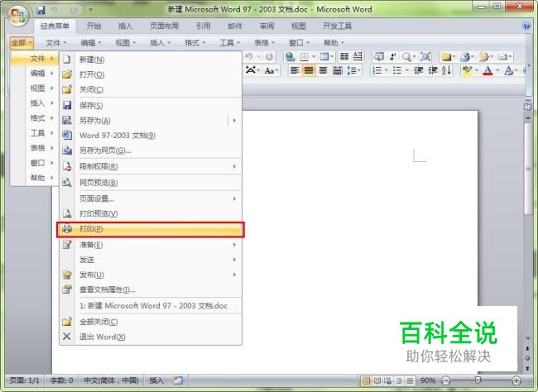Select 新建(N) in the file menu

151,60
